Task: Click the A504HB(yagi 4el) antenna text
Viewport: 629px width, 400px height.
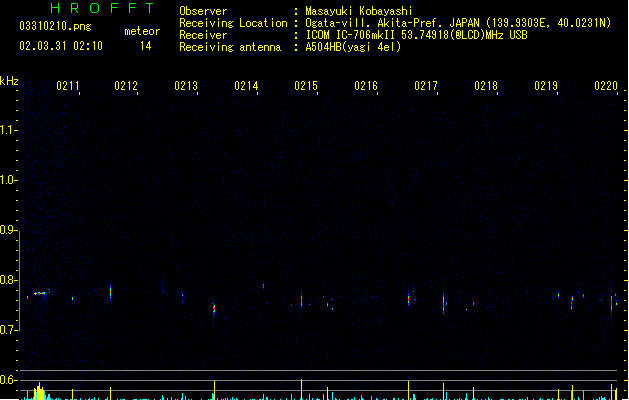Action: [x=353, y=47]
